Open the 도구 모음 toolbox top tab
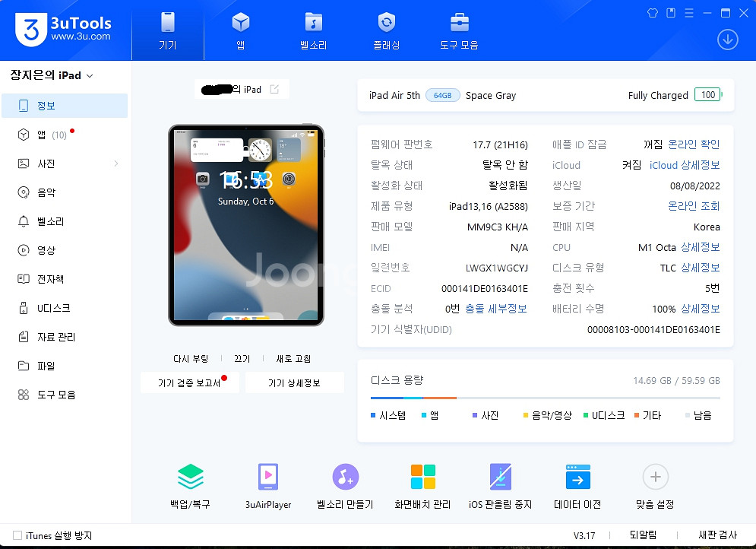This screenshot has height=549, width=756. pyautogui.click(x=459, y=31)
